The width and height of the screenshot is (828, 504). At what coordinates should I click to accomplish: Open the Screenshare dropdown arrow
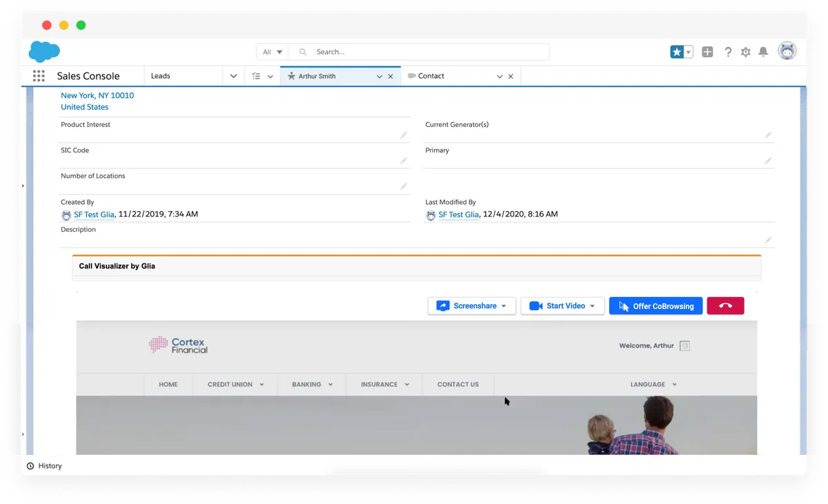click(504, 306)
